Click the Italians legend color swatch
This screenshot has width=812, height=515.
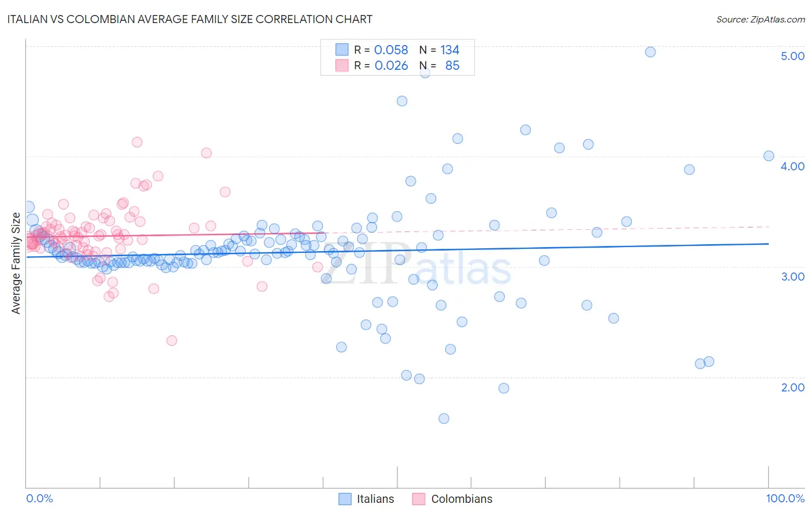click(x=345, y=499)
